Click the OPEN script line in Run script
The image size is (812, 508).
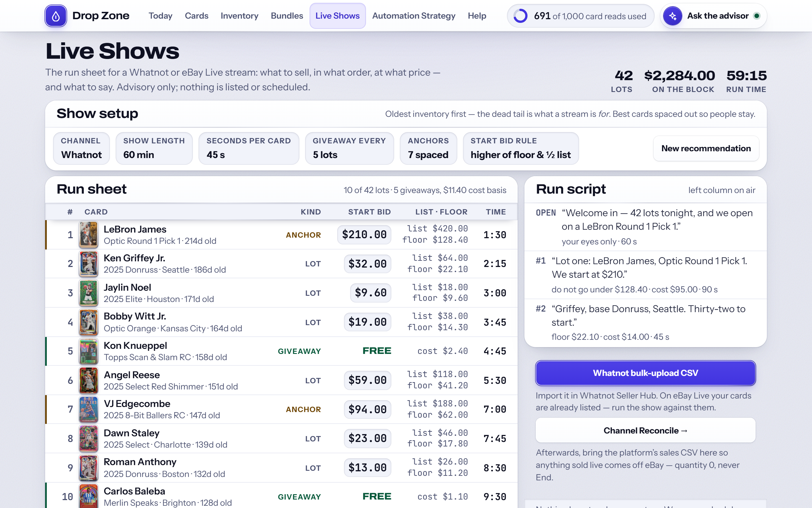pyautogui.click(x=645, y=227)
